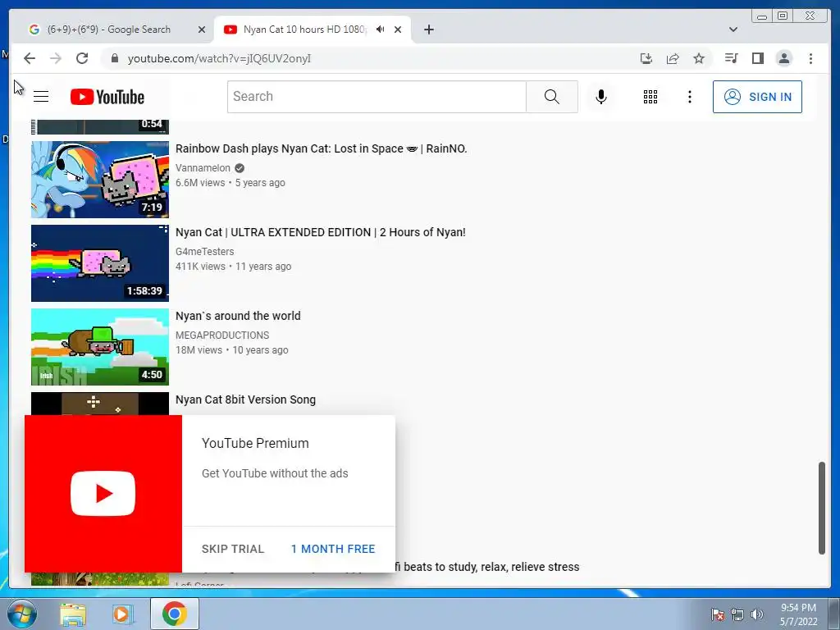
Task: Close the Nyan Cat YouTube tab
Action: tap(398, 30)
